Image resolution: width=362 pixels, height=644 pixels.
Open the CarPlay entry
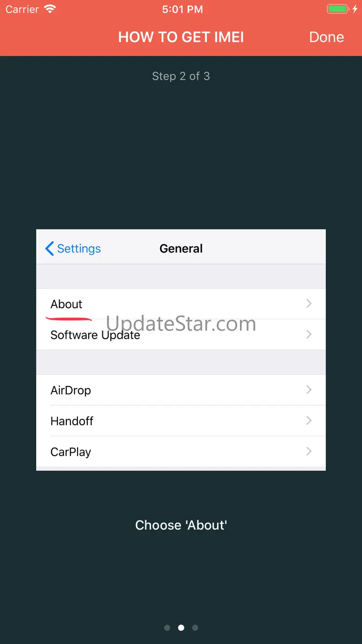pos(181,451)
